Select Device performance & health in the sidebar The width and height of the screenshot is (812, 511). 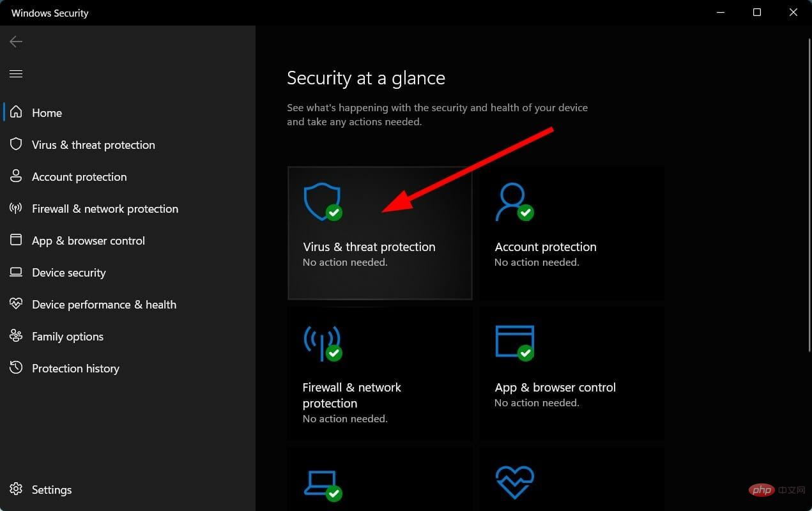click(104, 304)
